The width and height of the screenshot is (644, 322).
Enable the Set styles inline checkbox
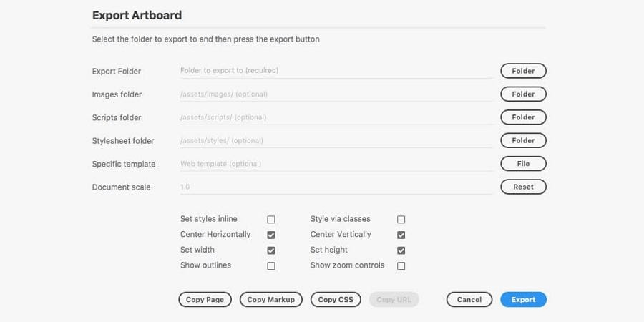coord(271,220)
